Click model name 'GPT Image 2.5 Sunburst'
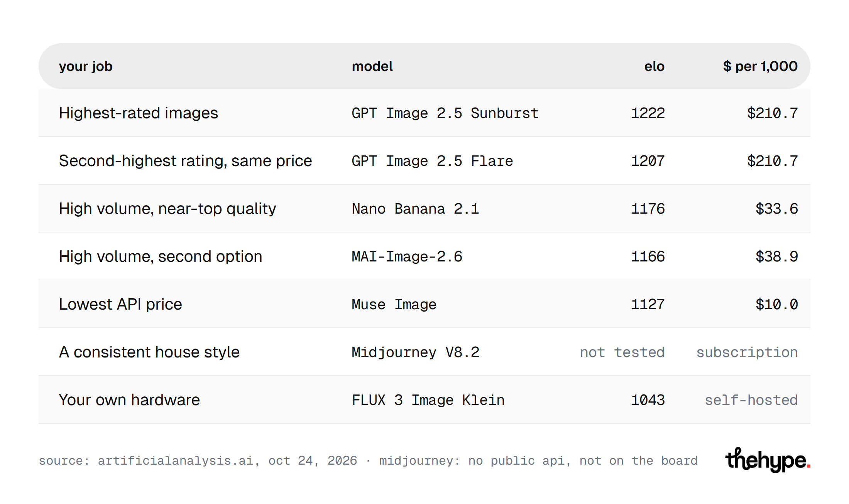Viewport: 849px width, 504px height. [445, 113]
